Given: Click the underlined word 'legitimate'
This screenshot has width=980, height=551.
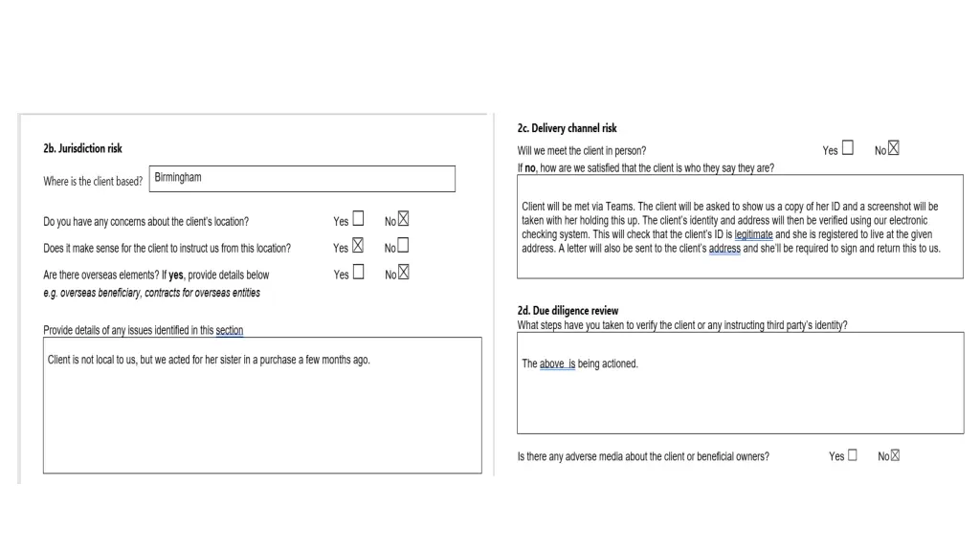Looking at the screenshot, I should [x=753, y=234].
